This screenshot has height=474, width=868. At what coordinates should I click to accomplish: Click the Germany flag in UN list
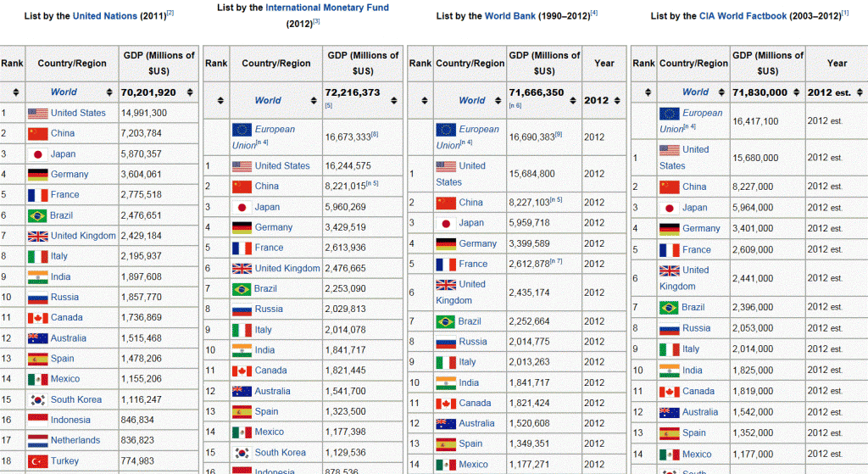(x=37, y=175)
